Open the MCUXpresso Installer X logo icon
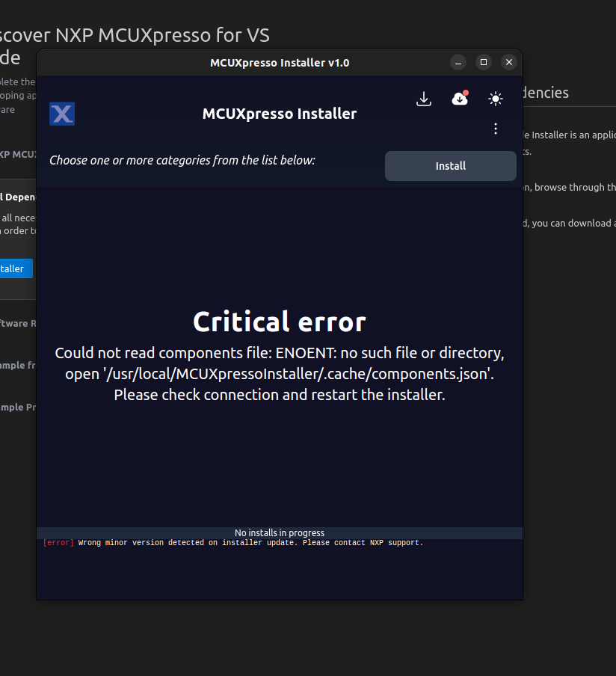The width and height of the screenshot is (616, 676). (62, 114)
